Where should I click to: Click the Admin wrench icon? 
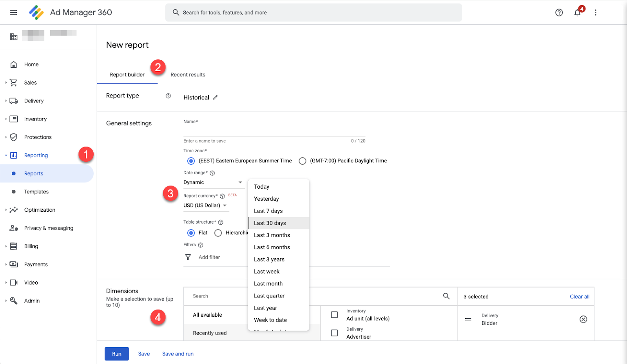click(x=14, y=301)
